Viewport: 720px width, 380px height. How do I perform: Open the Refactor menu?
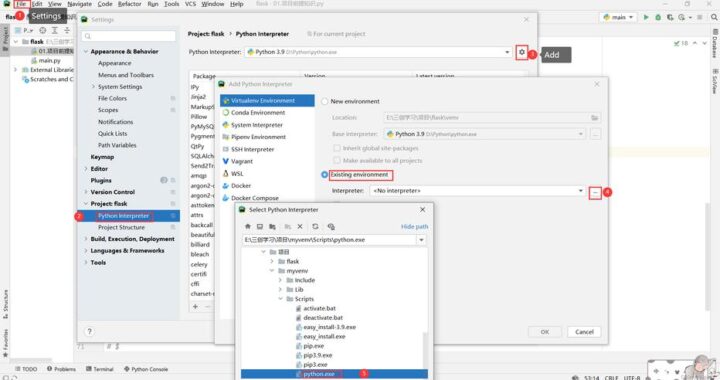(129, 4)
